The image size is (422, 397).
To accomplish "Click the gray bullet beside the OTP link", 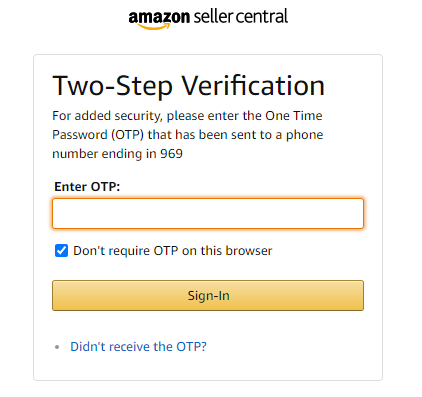I will click(x=57, y=347).
